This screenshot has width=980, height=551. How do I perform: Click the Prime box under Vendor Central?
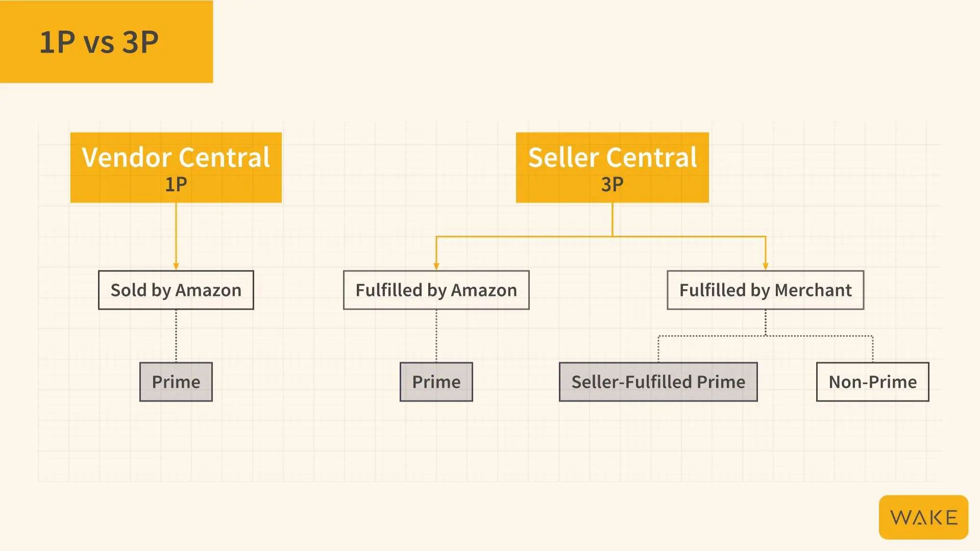tap(176, 382)
